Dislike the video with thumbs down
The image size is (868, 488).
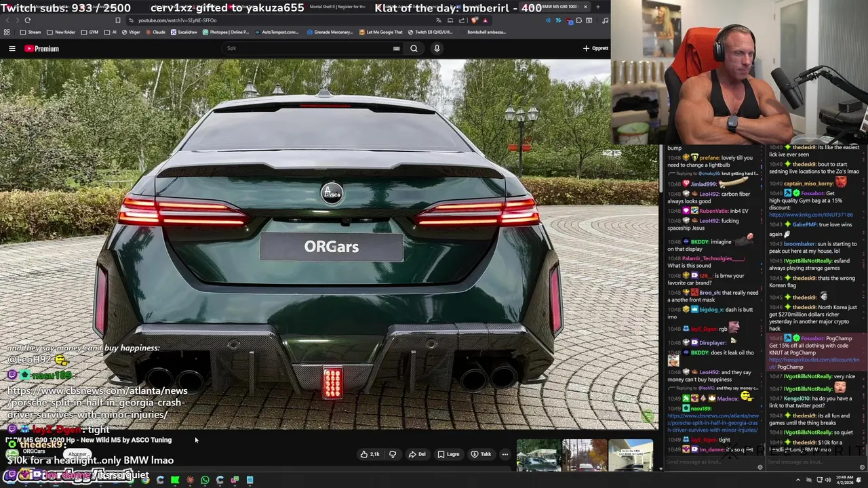[x=393, y=454]
